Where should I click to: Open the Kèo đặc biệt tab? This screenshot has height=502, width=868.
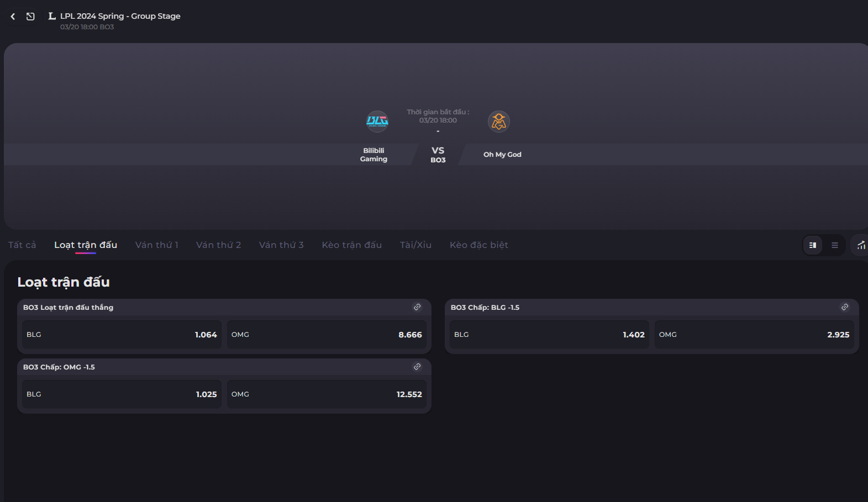pyautogui.click(x=479, y=245)
